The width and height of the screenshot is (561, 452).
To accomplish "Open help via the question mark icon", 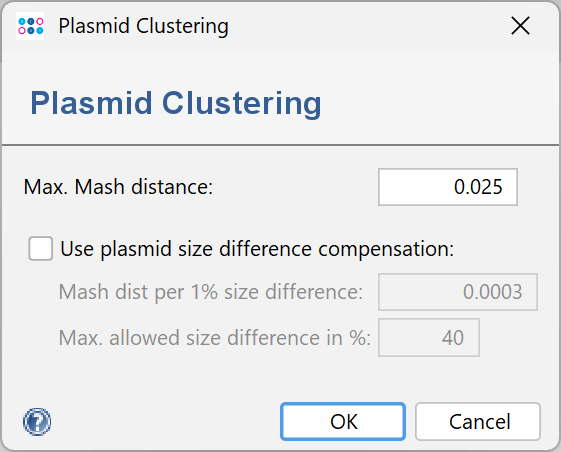I will [37, 422].
